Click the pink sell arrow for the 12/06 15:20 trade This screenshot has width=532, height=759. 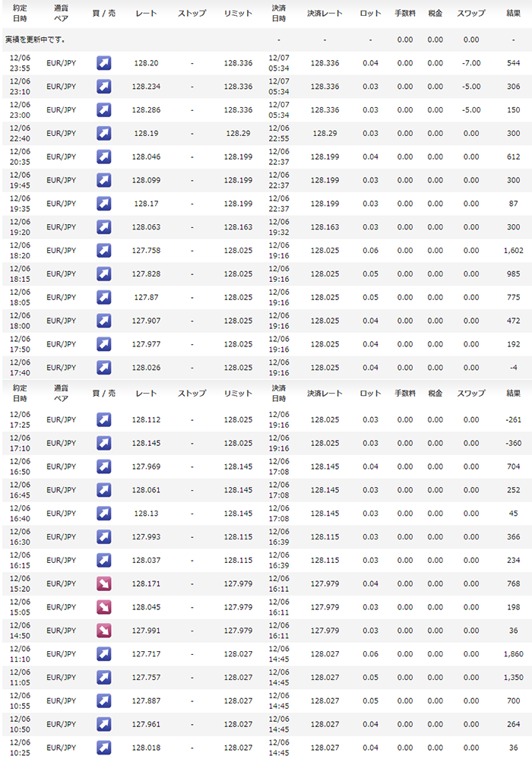click(104, 584)
